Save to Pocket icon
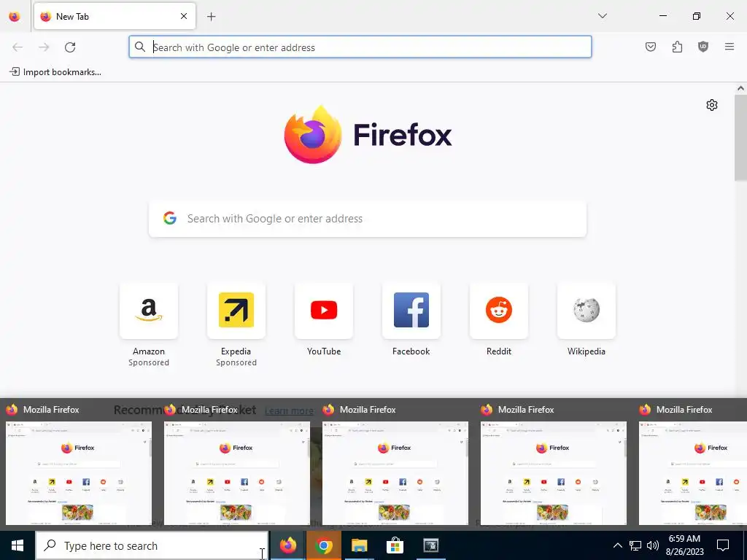The height and width of the screenshot is (560, 747). pos(650,47)
